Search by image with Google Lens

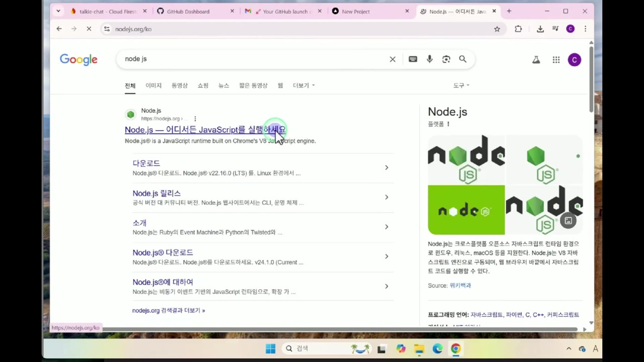446,59
